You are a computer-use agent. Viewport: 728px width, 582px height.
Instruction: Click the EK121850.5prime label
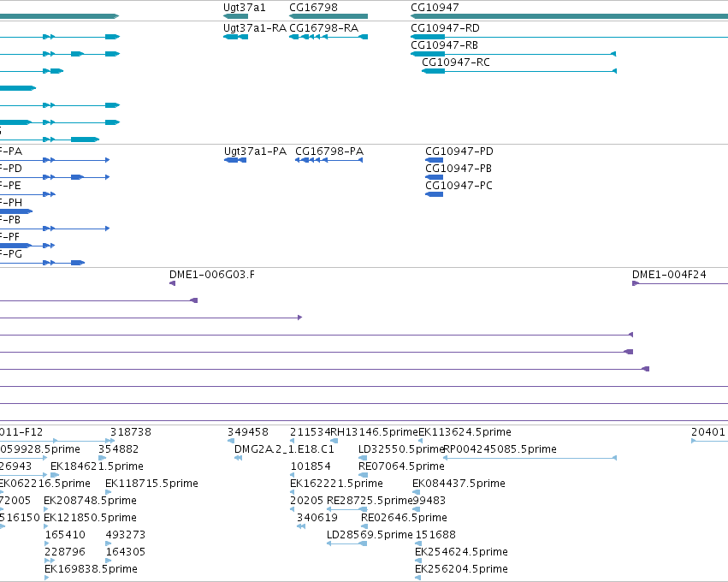coord(90,518)
